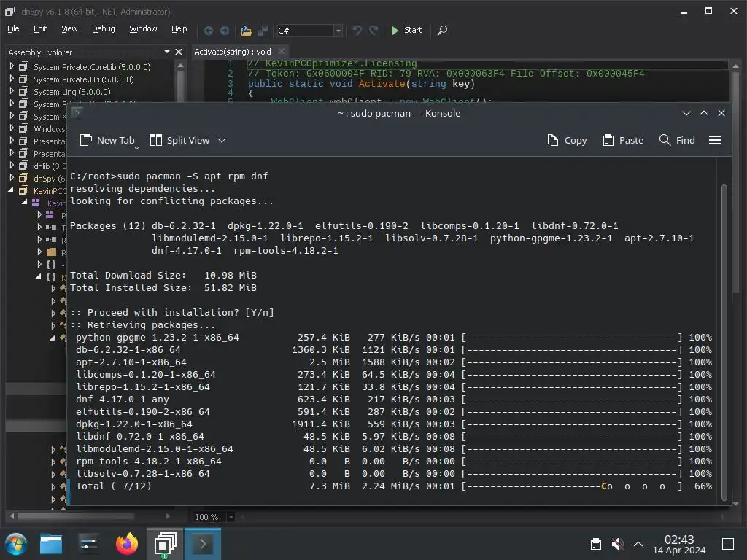
Task: Navigate backward in dnSpy toolbar
Action: point(208,31)
